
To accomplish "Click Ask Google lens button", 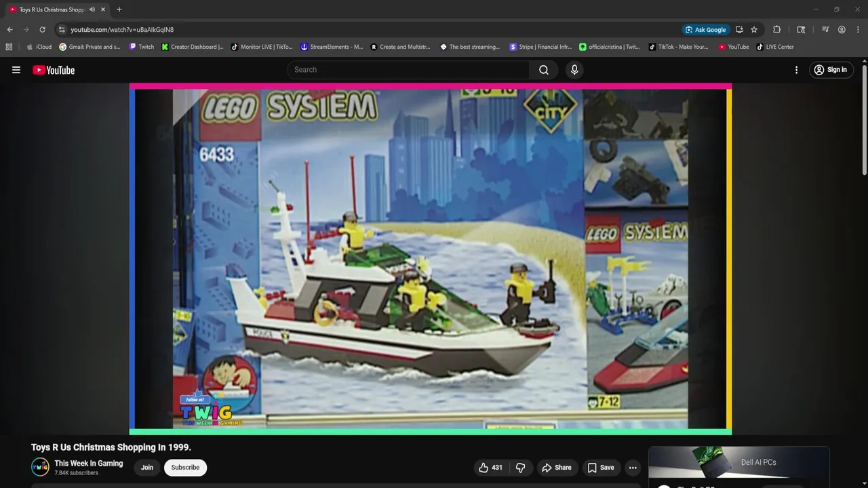I will pyautogui.click(x=706, y=30).
